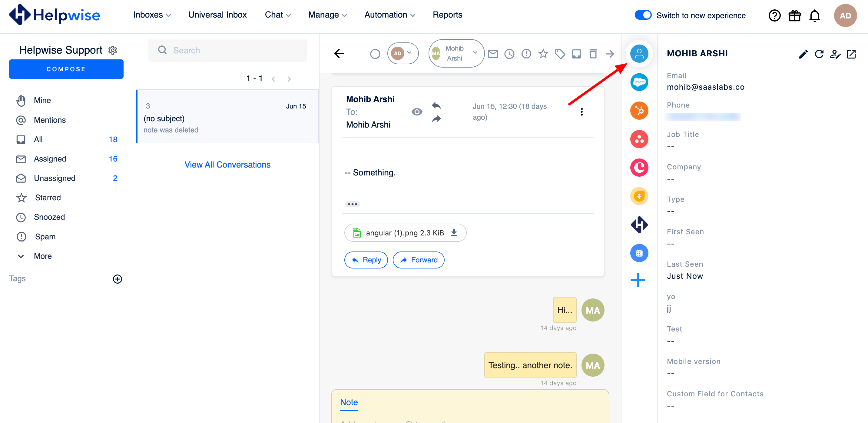Open the Asana integration icon
The width and height of the screenshot is (868, 423).
(639, 139)
